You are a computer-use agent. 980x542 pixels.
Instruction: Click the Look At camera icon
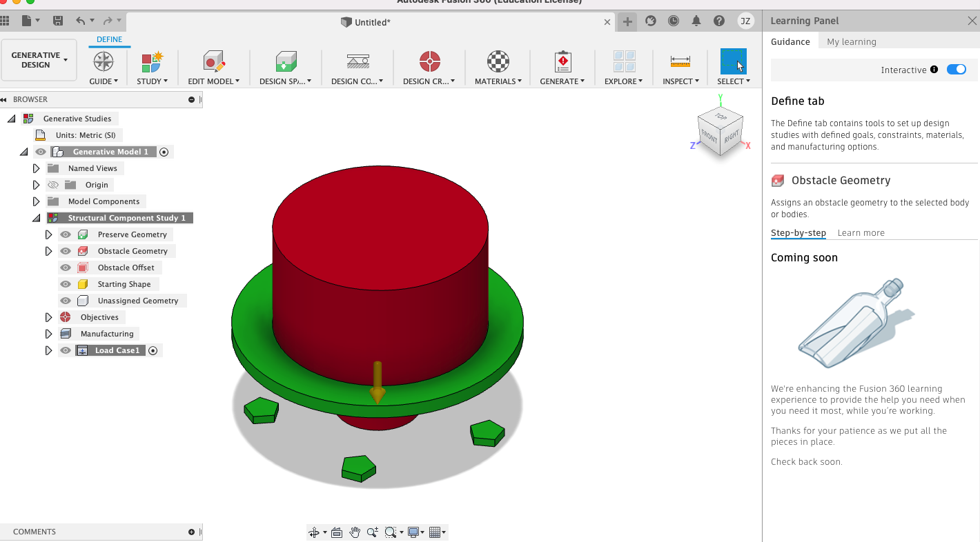[x=337, y=532]
